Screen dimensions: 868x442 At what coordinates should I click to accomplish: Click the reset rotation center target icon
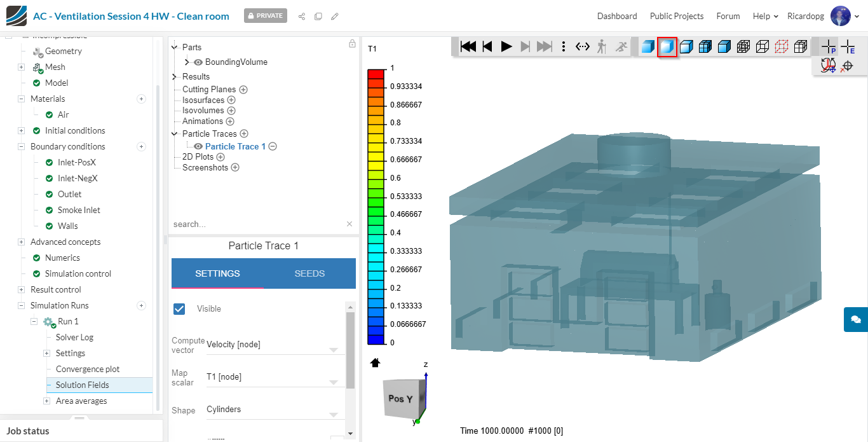point(847,66)
